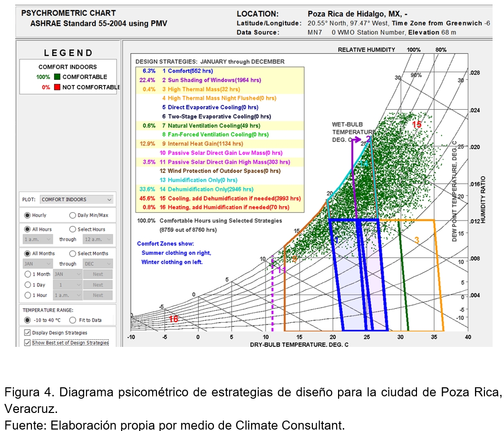504x431 pixels.
Task: Click the red NOT COMFORTABLE legend swatch
Action: (x=57, y=87)
